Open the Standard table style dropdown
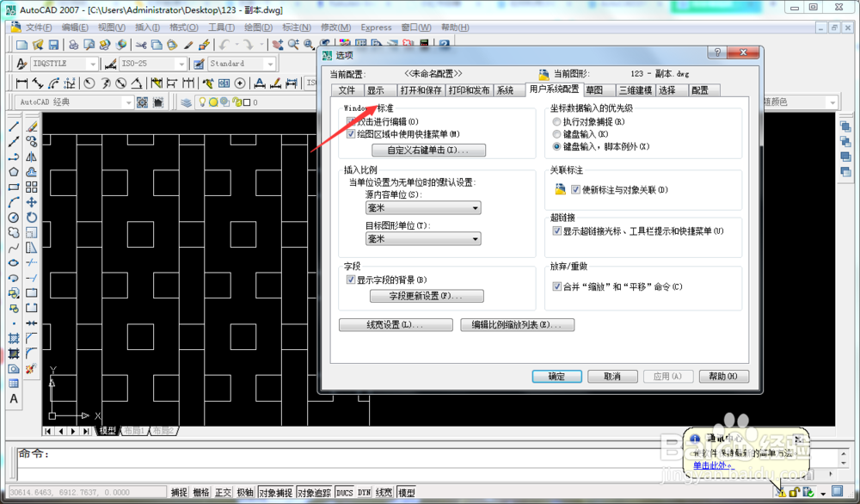This screenshot has height=504, width=860. point(242,65)
